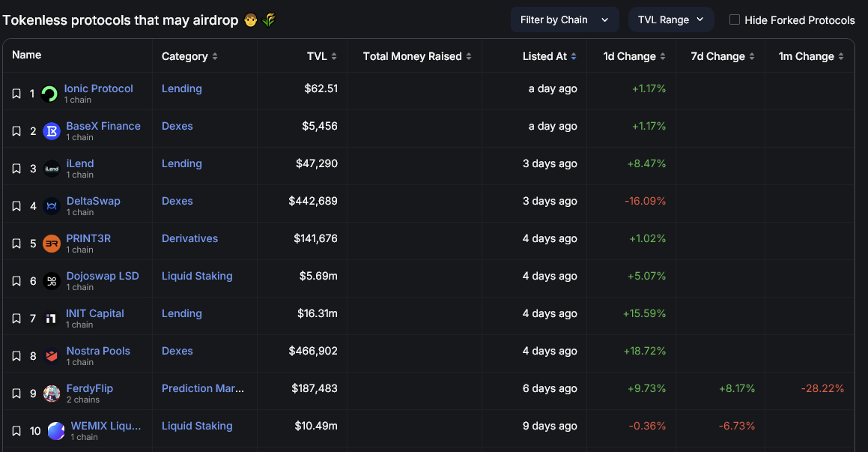Open DeltaSwap protocol link

(x=94, y=201)
